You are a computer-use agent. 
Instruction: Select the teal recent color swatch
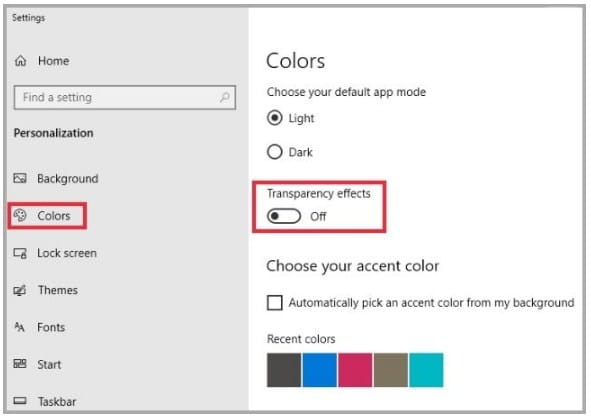click(426, 370)
